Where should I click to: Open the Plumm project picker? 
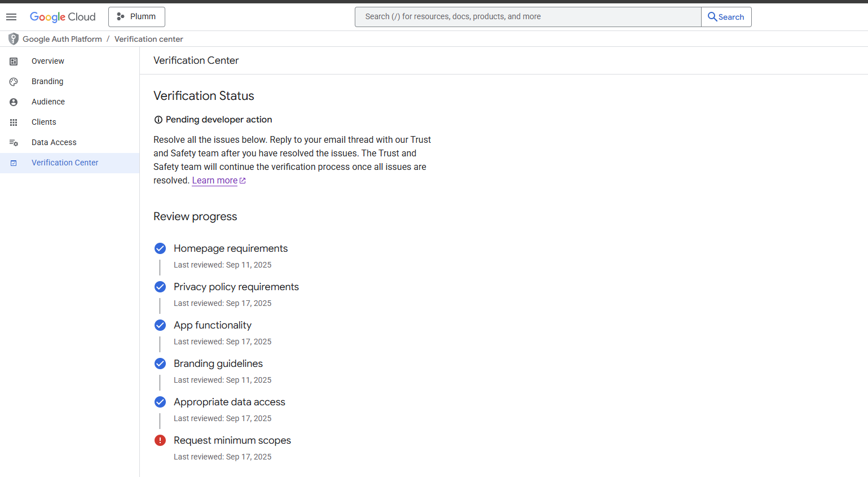136,17
